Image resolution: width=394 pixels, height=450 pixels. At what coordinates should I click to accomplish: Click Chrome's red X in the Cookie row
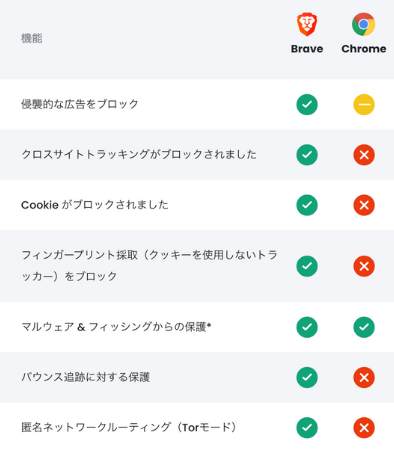364,205
